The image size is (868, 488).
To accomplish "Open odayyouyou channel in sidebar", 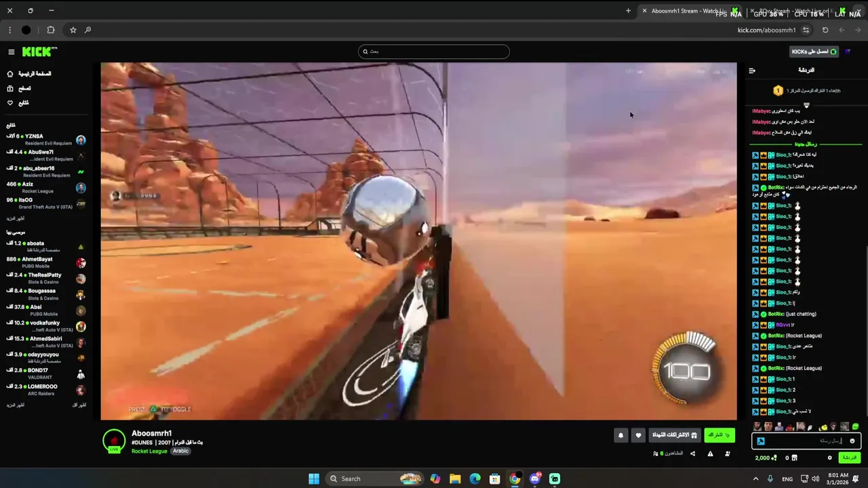I will (46, 358).
